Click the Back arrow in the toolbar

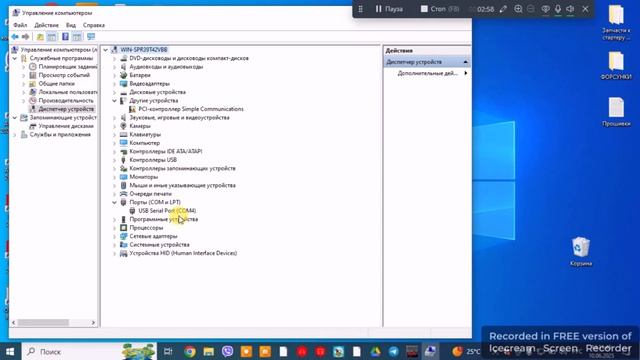[x=15, y=37]
